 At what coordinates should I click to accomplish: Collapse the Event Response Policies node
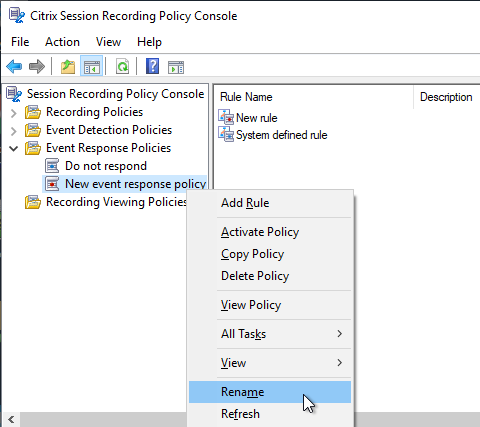click(14, 148)
